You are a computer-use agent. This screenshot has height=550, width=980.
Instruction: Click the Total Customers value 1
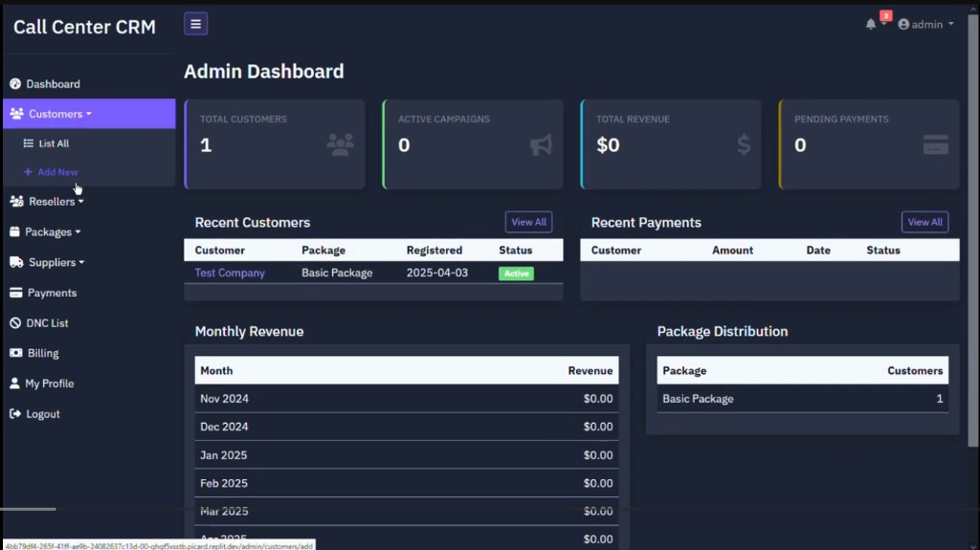(x=206, y=145)
